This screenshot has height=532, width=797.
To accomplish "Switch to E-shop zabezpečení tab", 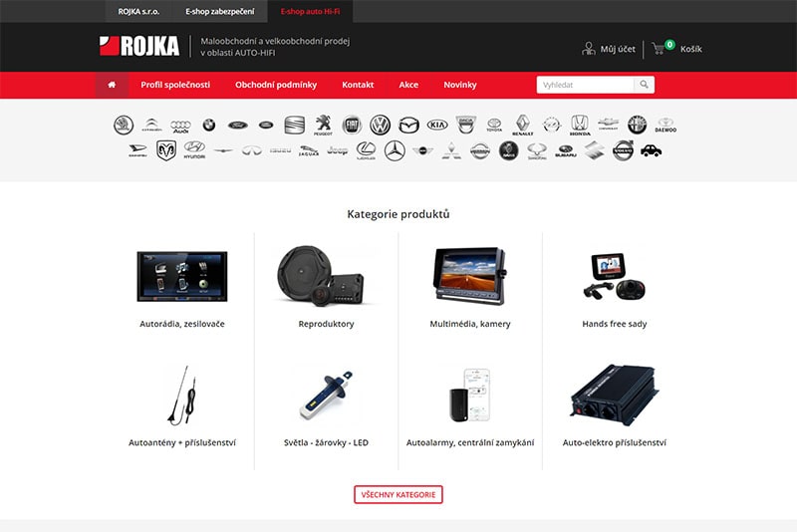I will 219,11.
